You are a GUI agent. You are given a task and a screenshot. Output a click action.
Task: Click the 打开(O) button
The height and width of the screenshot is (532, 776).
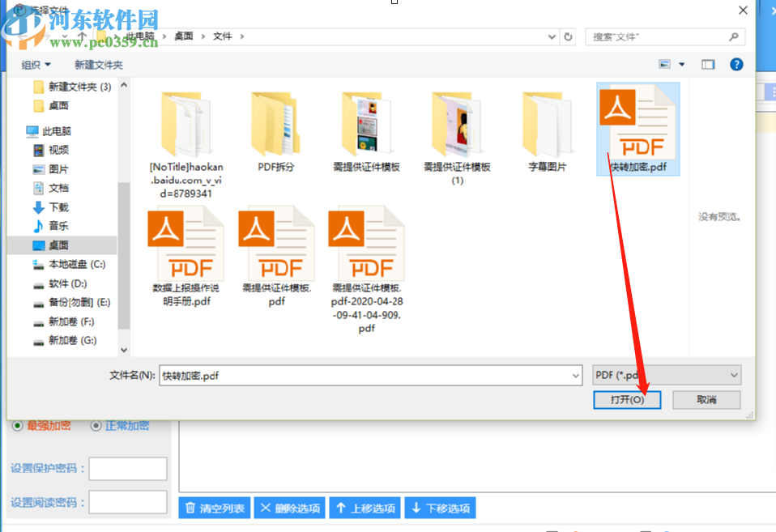(x=627, y=399)
